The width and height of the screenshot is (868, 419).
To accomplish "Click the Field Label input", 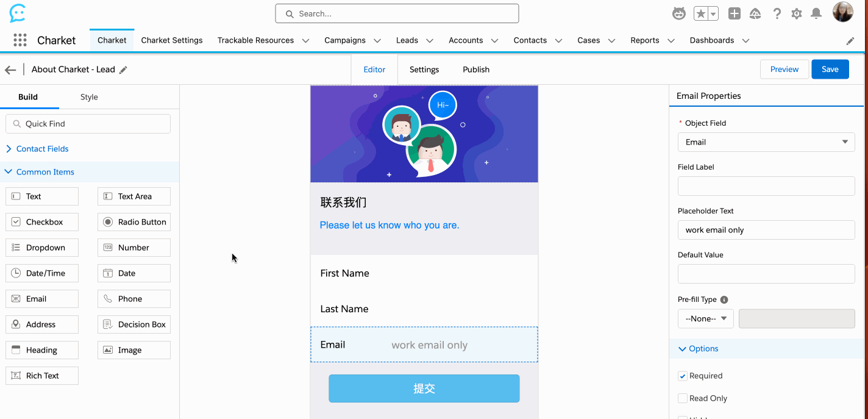I will click(x=766, y=186).
